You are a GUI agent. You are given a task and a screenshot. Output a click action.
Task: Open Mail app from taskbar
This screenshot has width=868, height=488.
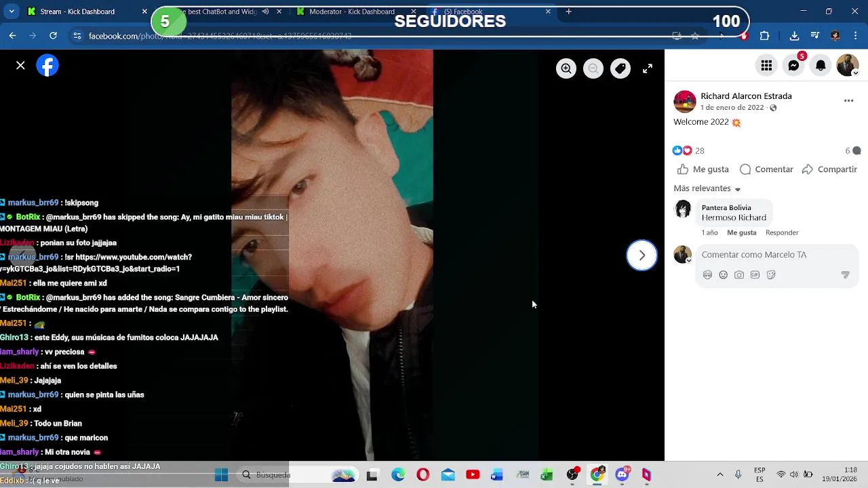[x=448, y=475]
